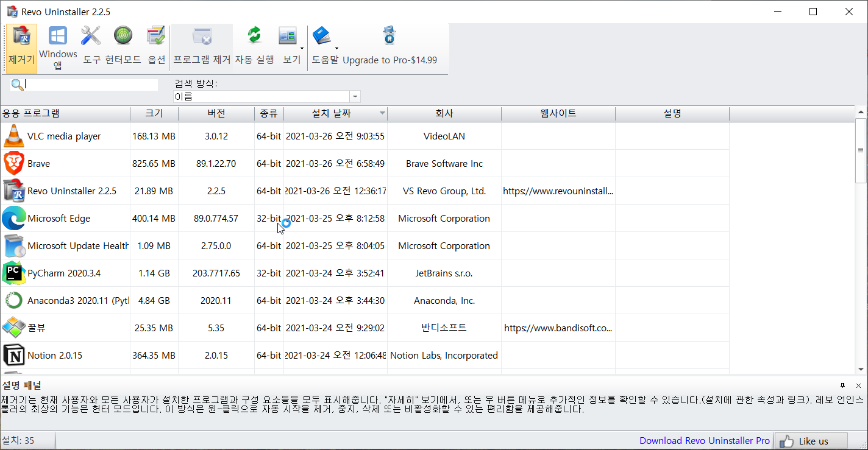Pin the 설명 패널 with pushpin icon
The image size is (868, 450).
[x=842, y=385]
